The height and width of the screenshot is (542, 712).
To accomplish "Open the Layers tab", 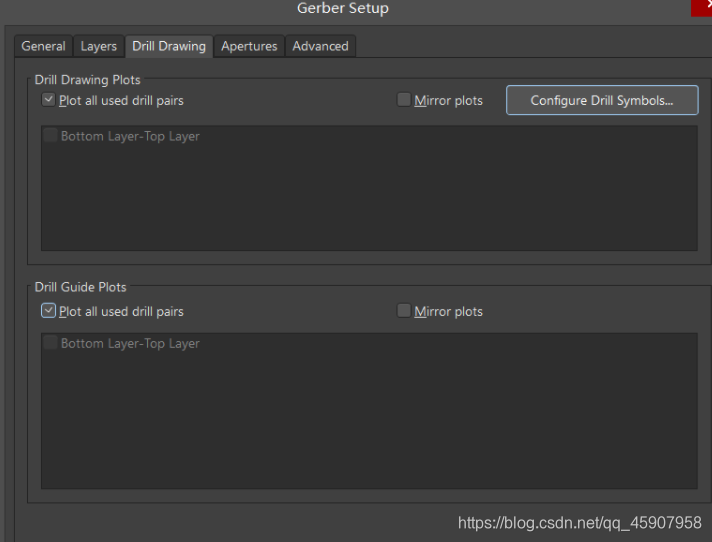I will pyautogui.click(x=99, y=46).
